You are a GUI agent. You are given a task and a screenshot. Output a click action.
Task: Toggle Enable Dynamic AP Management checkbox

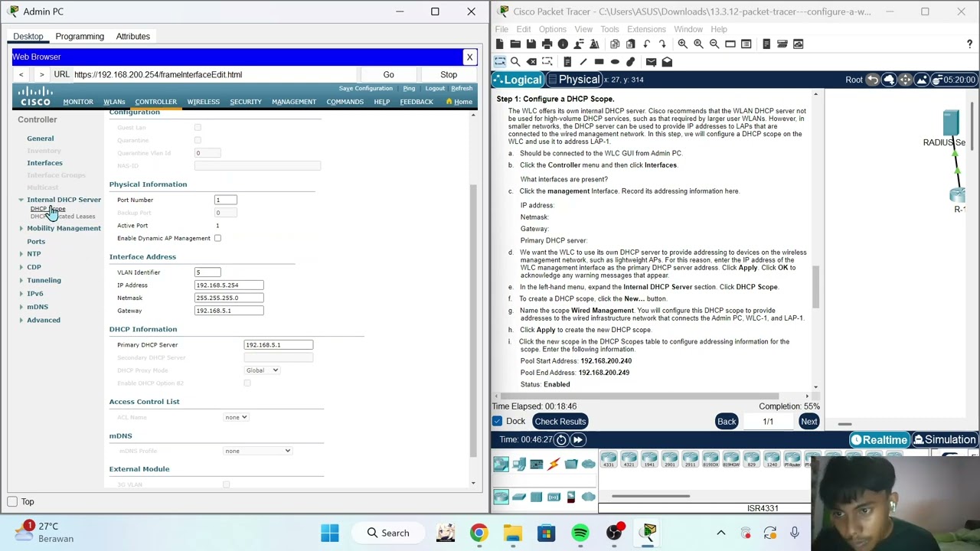click(217, 238)
